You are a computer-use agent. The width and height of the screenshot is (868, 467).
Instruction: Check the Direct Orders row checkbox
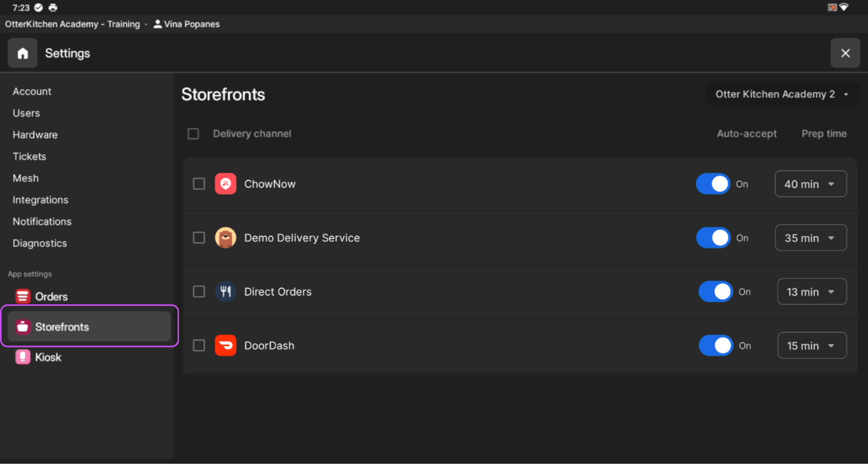coord(199,291)
